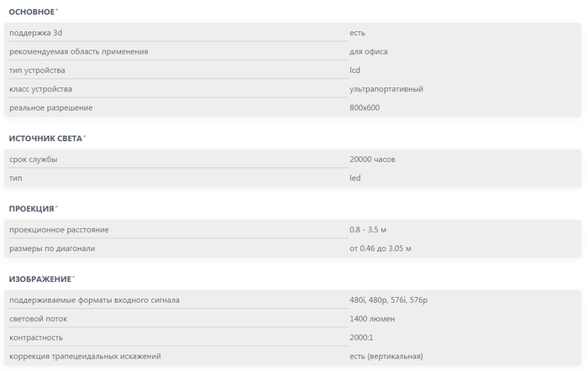Click the размеры по диагонали label
Image resolution: width=588 pixels, height=371 pixels.
(52, 248)
